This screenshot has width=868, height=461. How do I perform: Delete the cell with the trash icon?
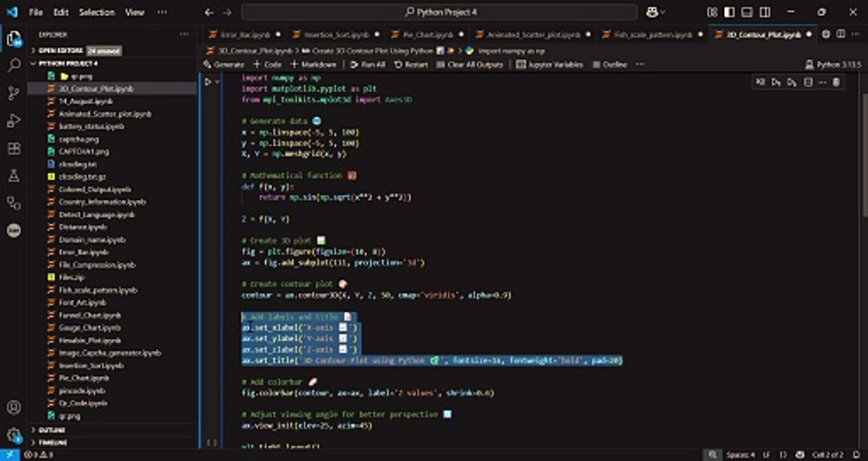pyautogui.click(x=836, y=82)
